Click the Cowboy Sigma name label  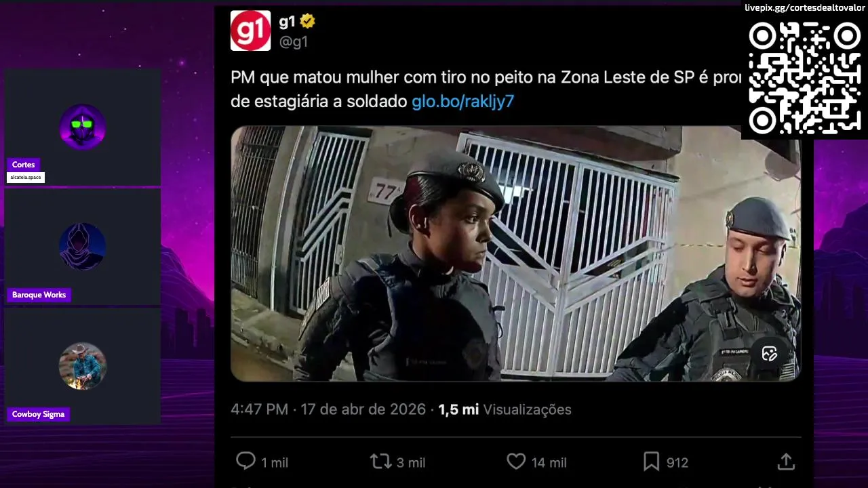(x=38, y=414)
